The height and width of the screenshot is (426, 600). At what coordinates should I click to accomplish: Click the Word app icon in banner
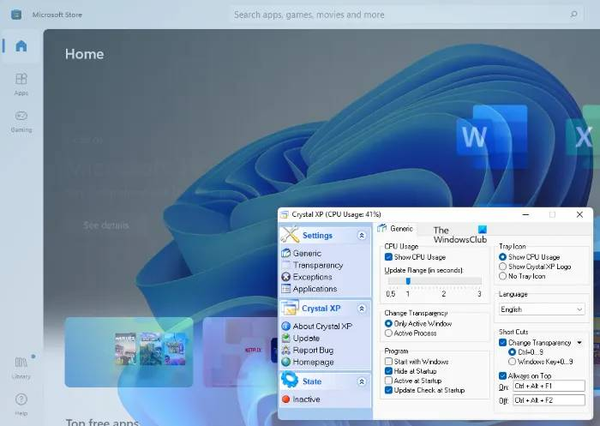[492, 137]
